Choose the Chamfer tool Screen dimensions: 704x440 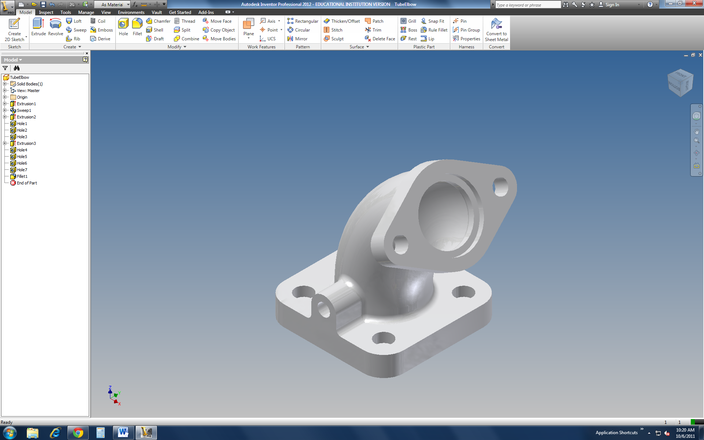tap(158, 21)
